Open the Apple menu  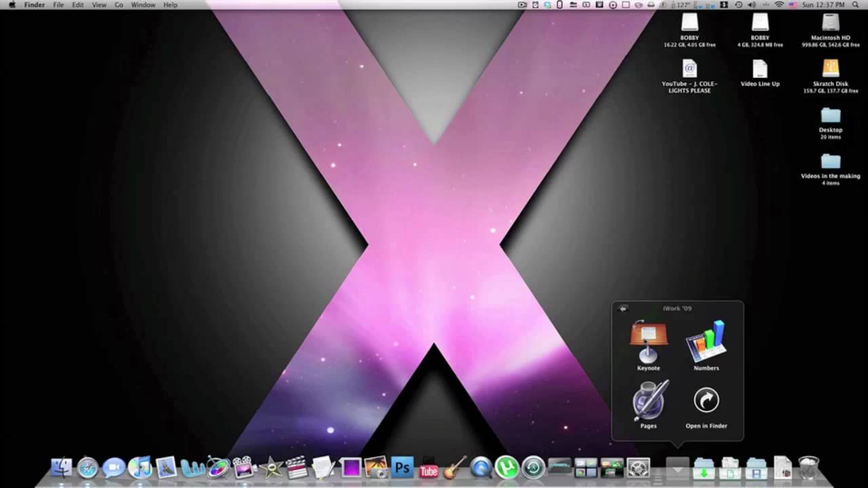pyautogui.click(x=12, y=5)
